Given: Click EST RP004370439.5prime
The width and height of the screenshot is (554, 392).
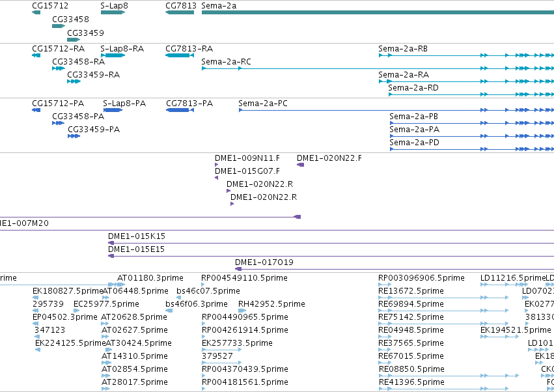Looking at the screenshot, I should [x=245, y=369].
